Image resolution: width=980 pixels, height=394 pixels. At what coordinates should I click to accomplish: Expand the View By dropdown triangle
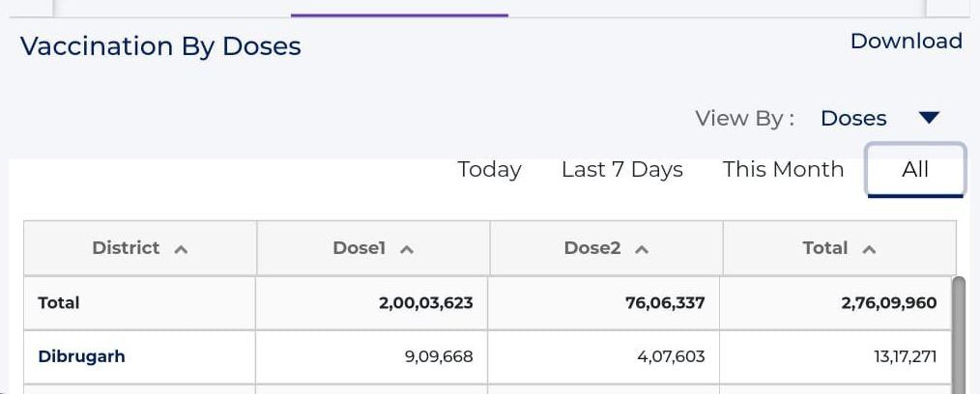tap(928, 118)
